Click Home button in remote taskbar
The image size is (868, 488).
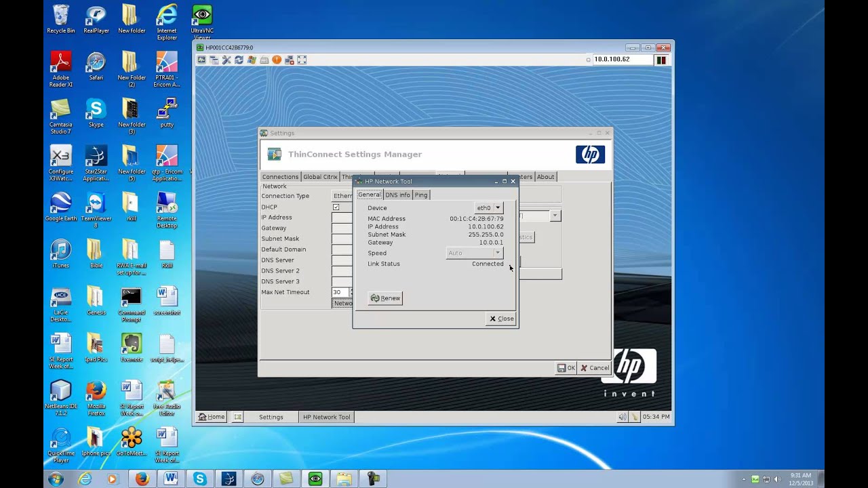click(x=211, y=417)
